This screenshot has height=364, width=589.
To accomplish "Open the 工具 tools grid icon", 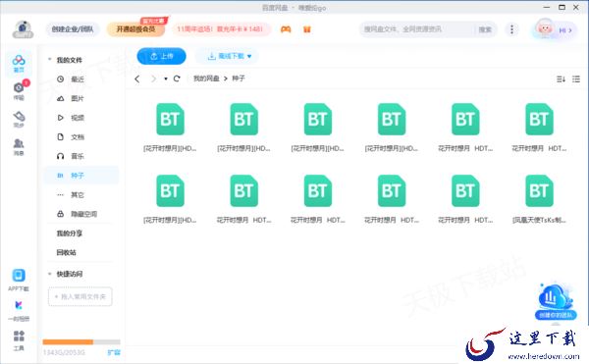I will (19, 340).
